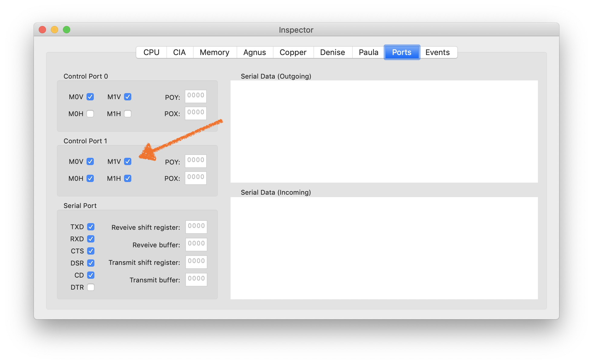Uncheck the CTS checkbox
This screenshot has height=364, width=593.
click(x=91, y=251)
